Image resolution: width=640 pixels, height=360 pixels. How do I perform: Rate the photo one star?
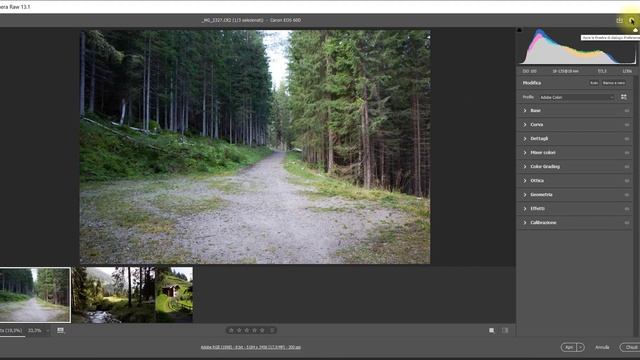click(x=231, y=330)
